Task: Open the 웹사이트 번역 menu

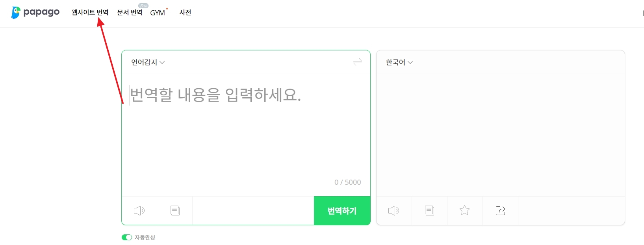Action: [x=90, y=12]
